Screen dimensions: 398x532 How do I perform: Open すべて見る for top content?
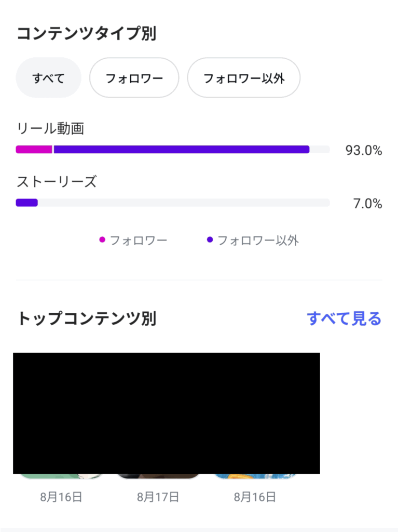point(344,318)
